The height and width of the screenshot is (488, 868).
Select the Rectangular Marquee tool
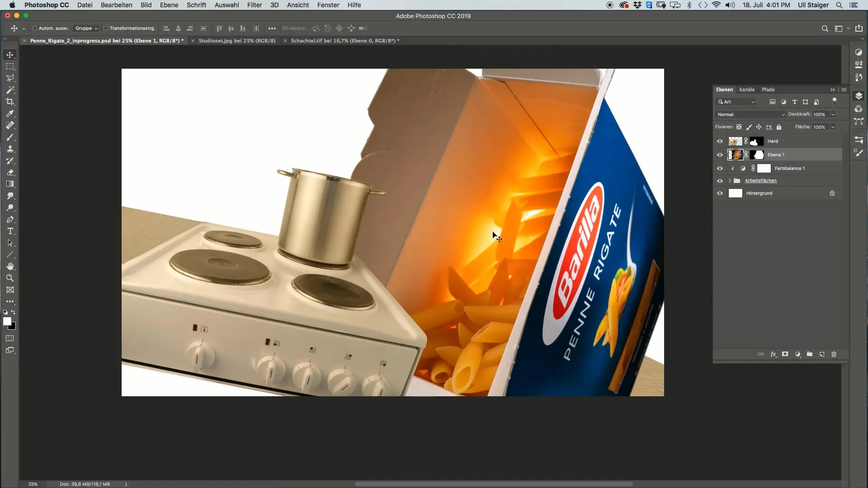[x=10, y=66]
